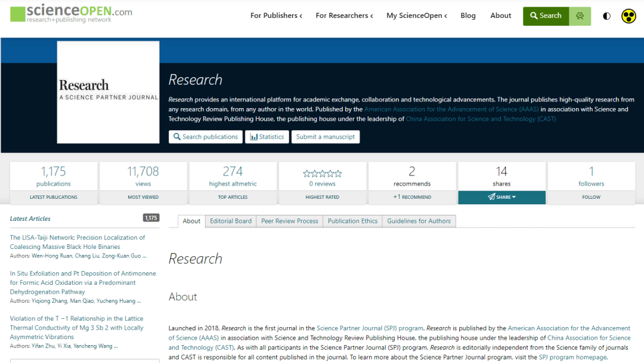Image resolution: width=644 pixels, height=363 pixels.
Task: Click the 1,175 publications count
Action: [x=54, y=171]
